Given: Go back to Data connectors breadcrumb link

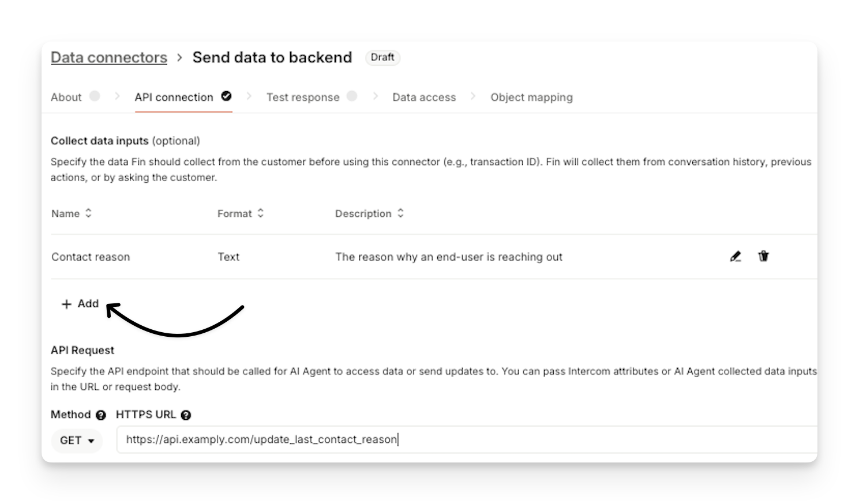Looking at the screenshot, I should (109, 58).
